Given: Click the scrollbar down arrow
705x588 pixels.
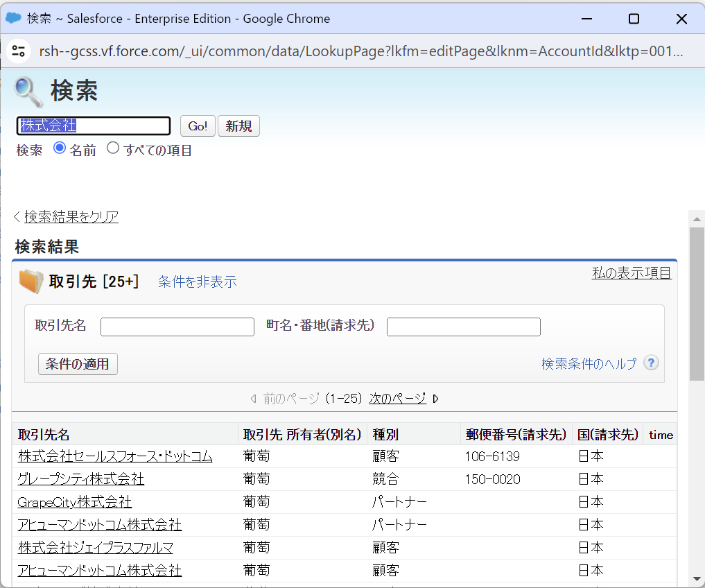Looking at the screenshot, I should [x=697, y=579].
